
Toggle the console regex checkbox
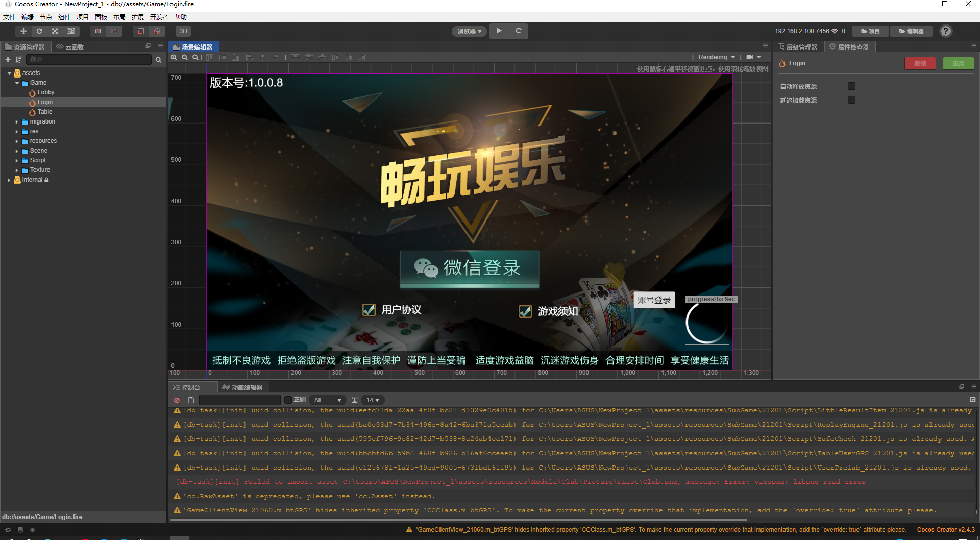(288, 400)
